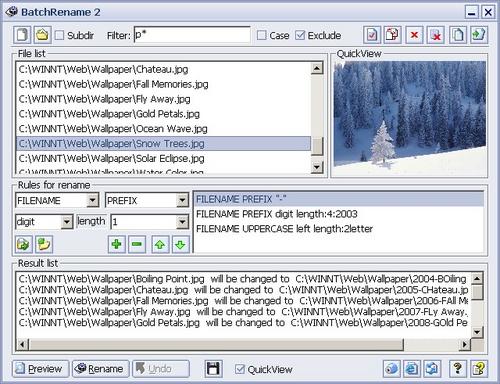Click the Gold Petals.jpg result list row
This screenshot has height=384, width=500.
pos(243,323)
